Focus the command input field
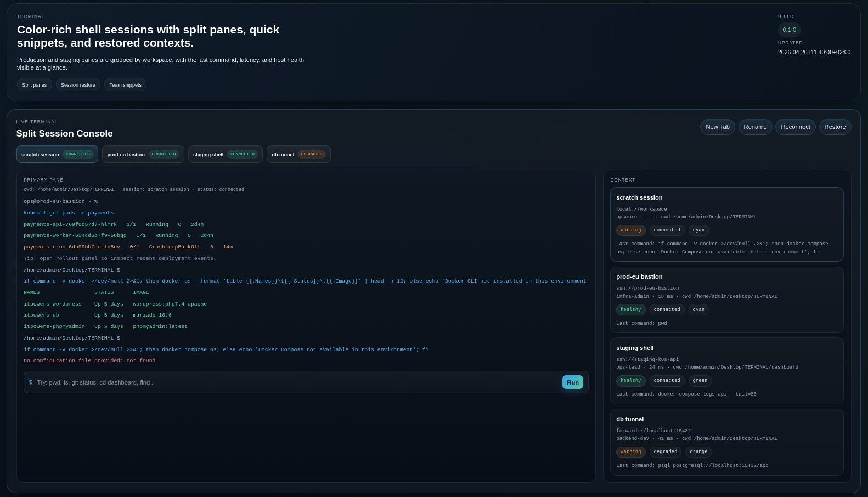 [x=296, y=382]
